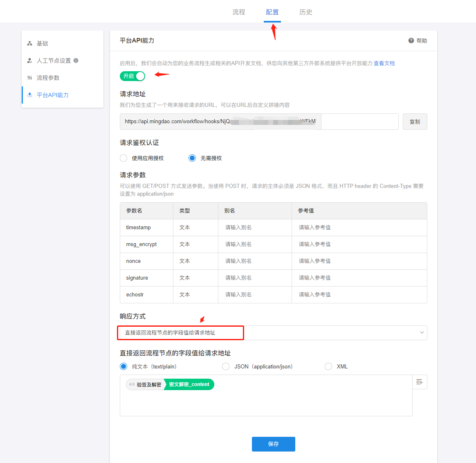The image size is (476, 463).
Task: Click the info icon beside 人工节点设置
Action: coord(76,61)
